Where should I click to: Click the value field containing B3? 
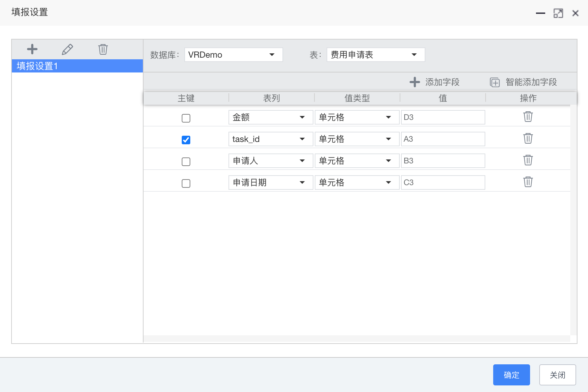[443, 161]
